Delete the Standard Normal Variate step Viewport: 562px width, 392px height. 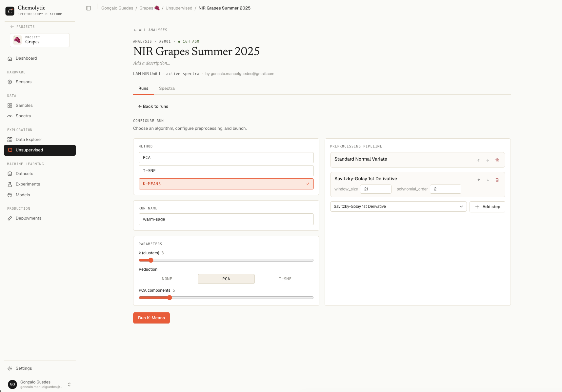497,160
